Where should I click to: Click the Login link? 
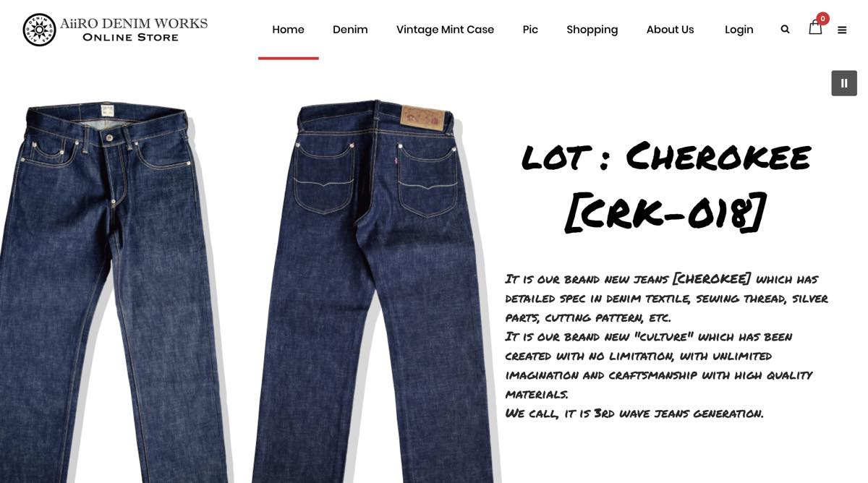click(x=739, y=30)
